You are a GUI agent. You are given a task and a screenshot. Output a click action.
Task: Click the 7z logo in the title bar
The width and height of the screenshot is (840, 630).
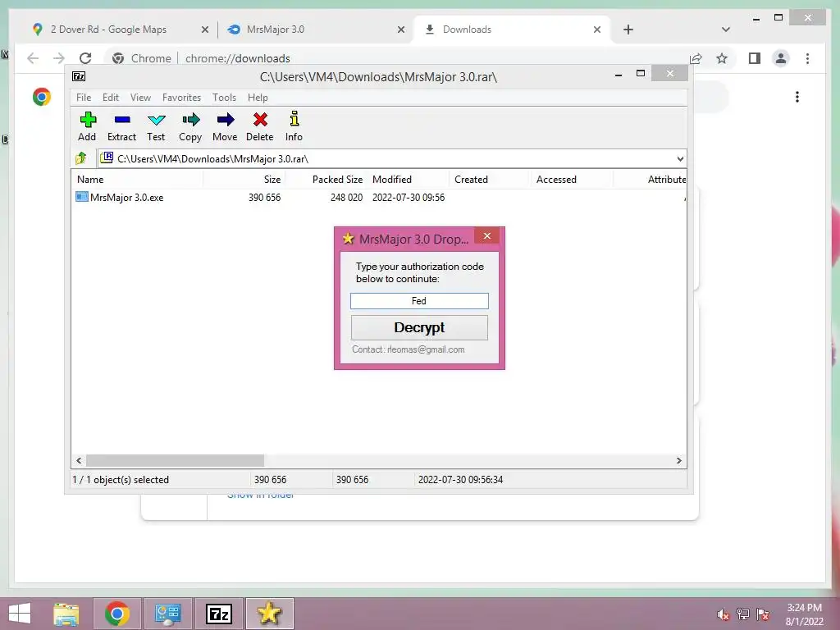coord(79,76)
